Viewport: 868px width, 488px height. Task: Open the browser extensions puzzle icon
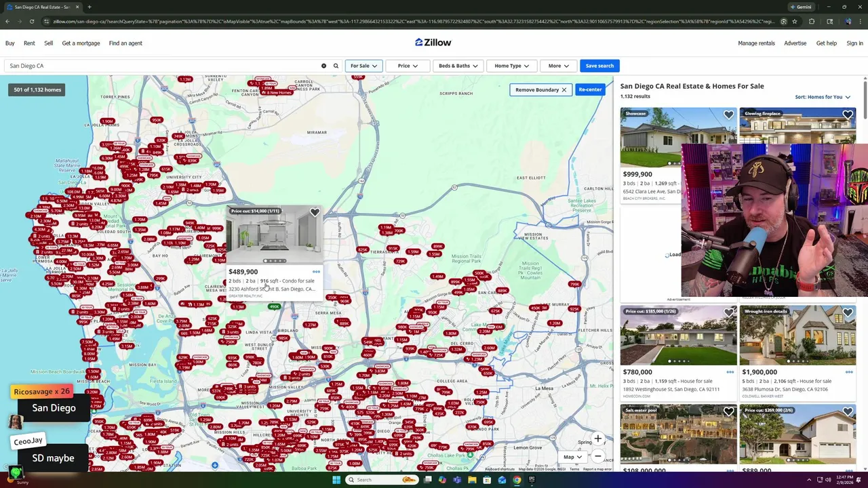pos(812,22)
